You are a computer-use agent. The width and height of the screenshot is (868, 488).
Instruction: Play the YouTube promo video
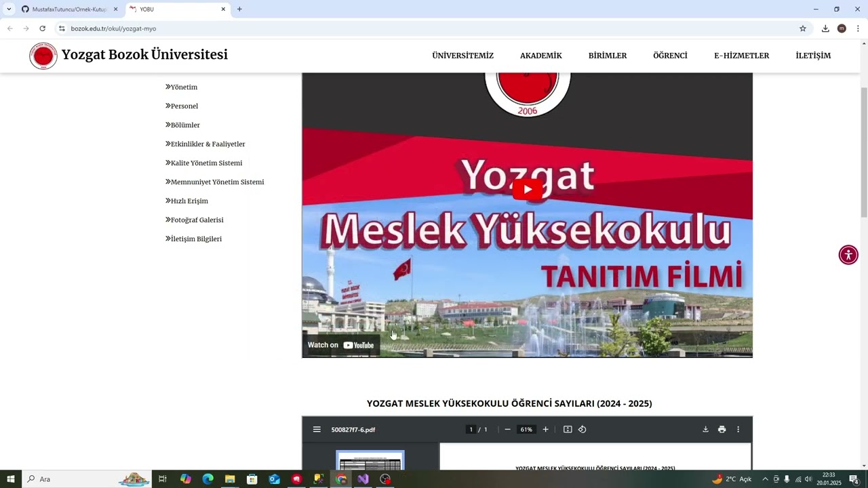click(528, 189)
